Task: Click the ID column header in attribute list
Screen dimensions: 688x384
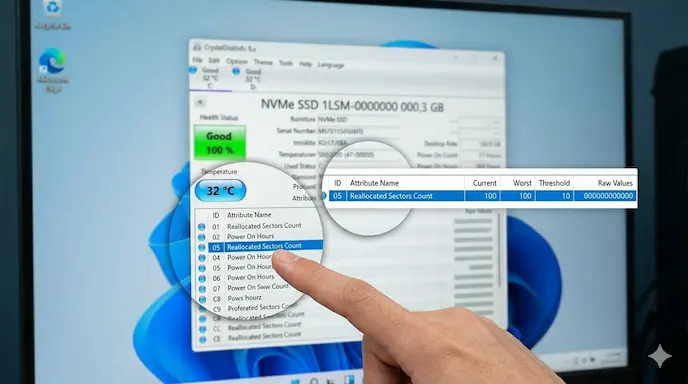Action: tap(215, 215)
